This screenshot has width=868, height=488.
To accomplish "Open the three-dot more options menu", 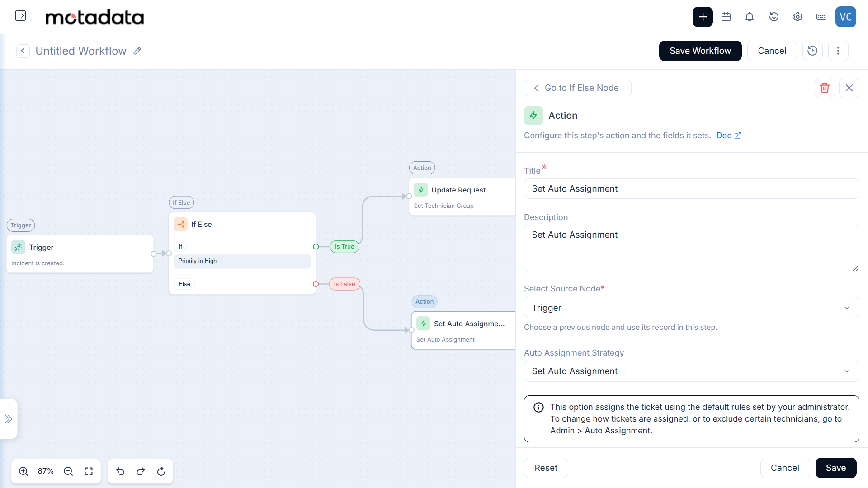I will coord(838,51).
